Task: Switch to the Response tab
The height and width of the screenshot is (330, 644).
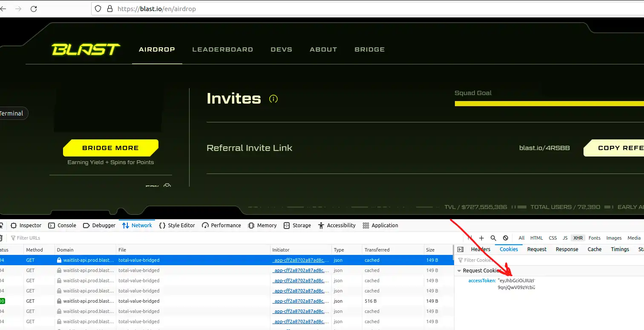Action: [567, 249]
